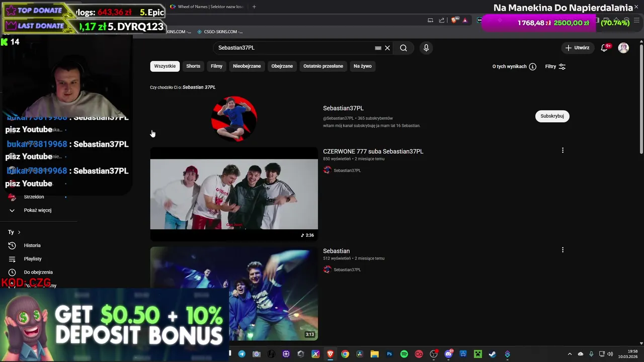Open the Filtry filter options
The image size is (644, 362).
coord(555,66)
